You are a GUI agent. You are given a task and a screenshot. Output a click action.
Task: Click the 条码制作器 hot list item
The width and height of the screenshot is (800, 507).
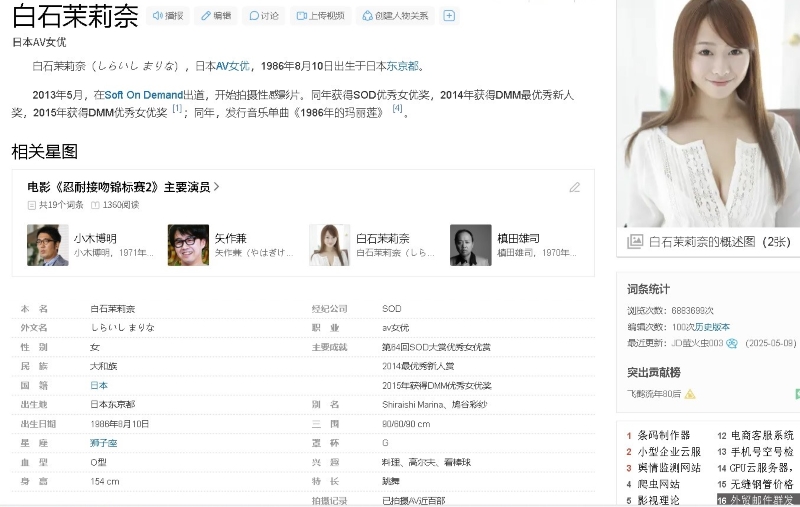(x=664, y=436)
